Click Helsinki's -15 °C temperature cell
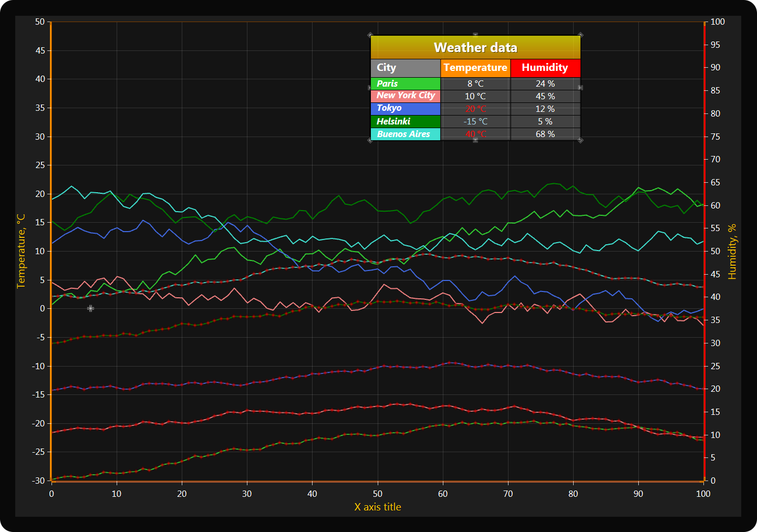The image size is (757, 532). [x=475, y=121]
